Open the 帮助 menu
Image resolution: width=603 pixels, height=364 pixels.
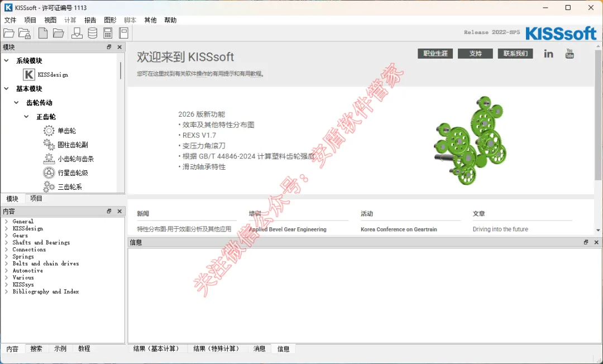(x=170, y=20)
